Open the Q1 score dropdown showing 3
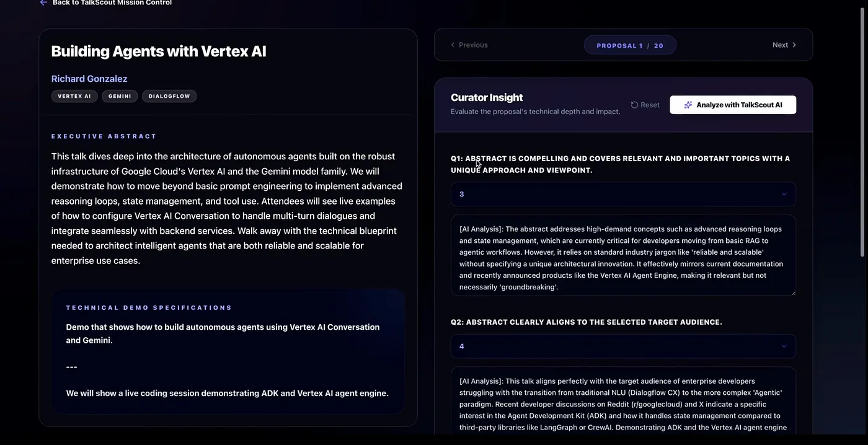 point(623,194)
